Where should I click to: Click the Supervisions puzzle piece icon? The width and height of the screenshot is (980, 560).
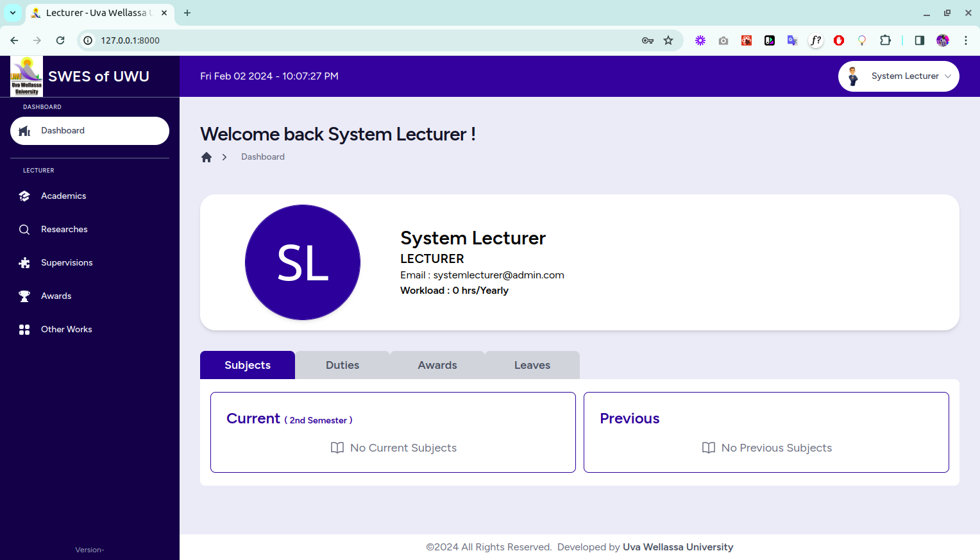[x=24, y=263]
